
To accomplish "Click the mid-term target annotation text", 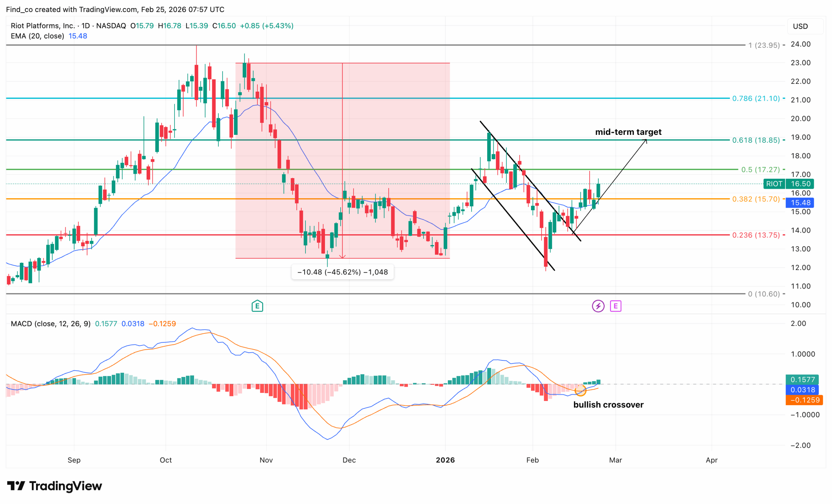I will point(628,132).
